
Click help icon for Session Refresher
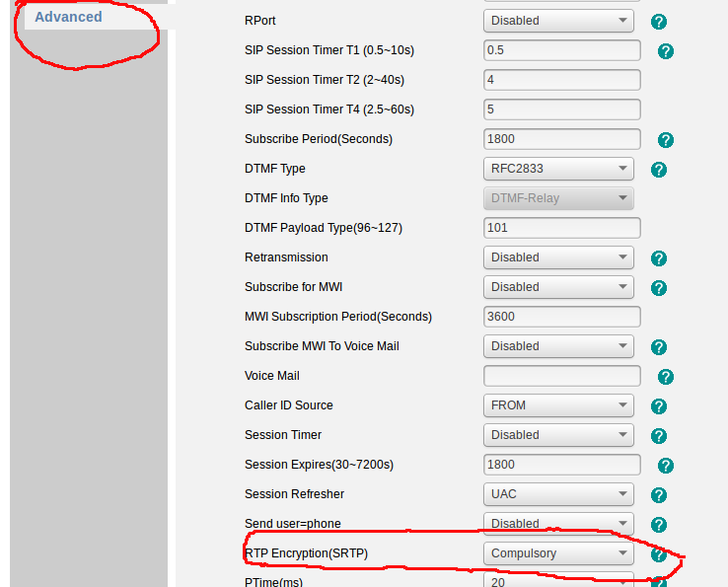(x=659, y=495)
